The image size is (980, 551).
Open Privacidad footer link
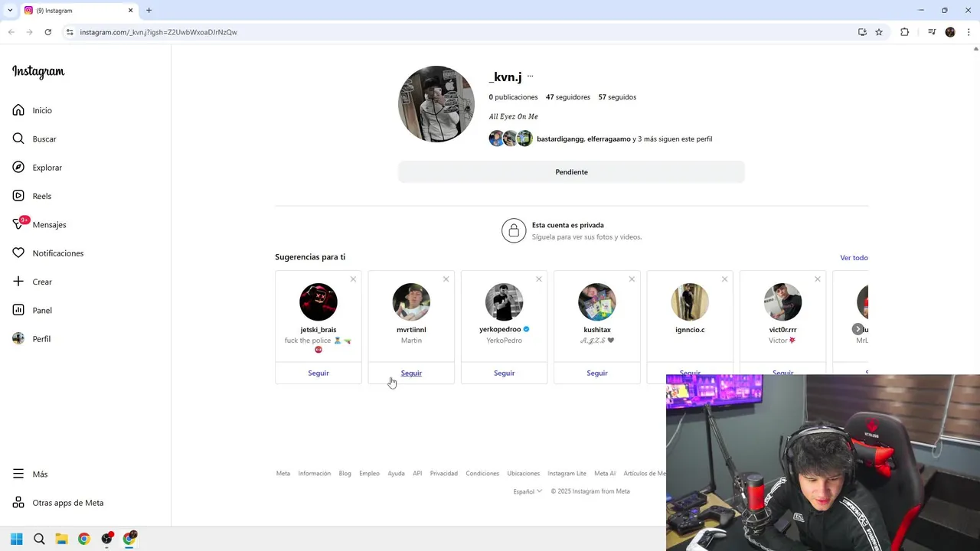[444, 474]
